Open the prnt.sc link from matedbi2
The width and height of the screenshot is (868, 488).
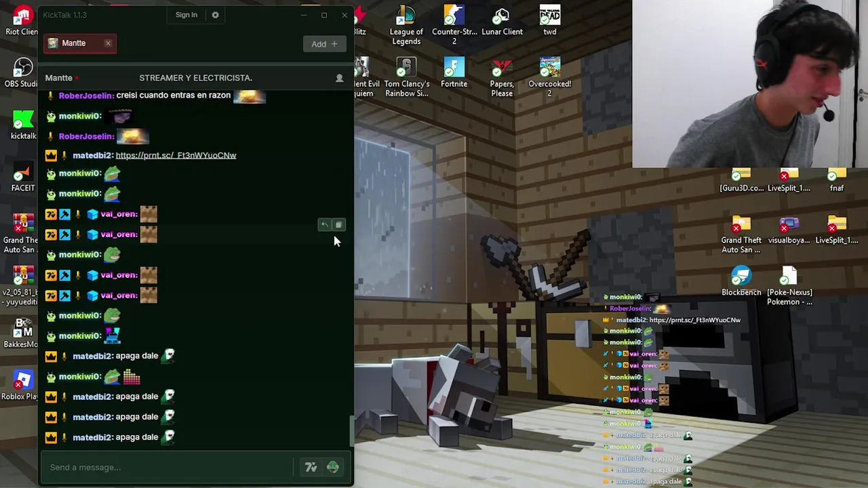coord(176,155)
